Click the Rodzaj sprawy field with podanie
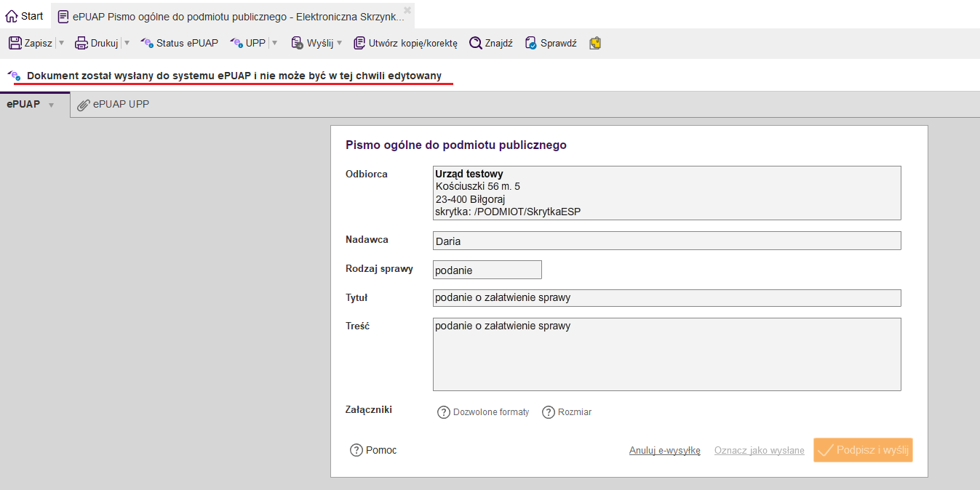Viewport: 980px width, 490px height. [487, 270]
